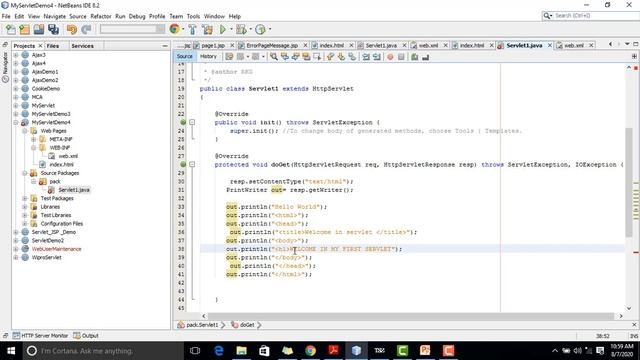The width and height of the screenshot is (640, 360).
Task: Expand the Ajax3 project node
Action: point(16,55)
